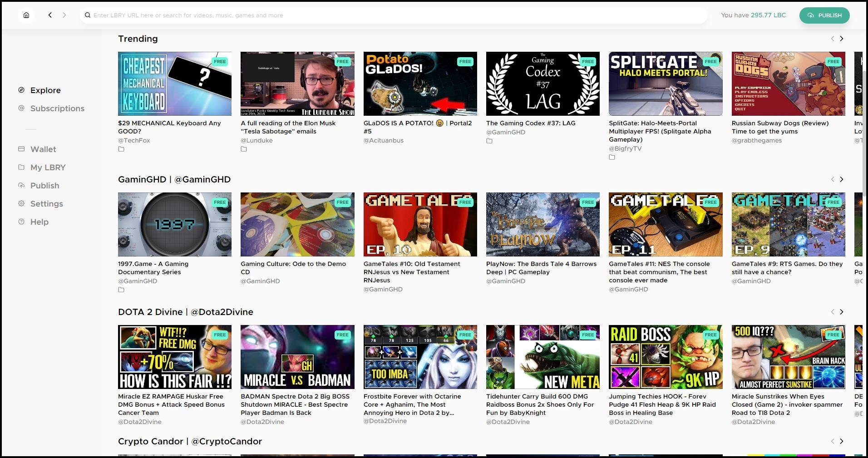The height and width of the screenshot is (458, 868).
Task: Click the PUBLISH button
Action: pos(824,15)
